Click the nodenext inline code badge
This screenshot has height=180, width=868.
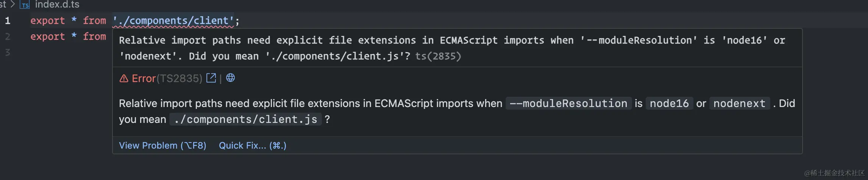pyautogui.click(x=739, y=103)
